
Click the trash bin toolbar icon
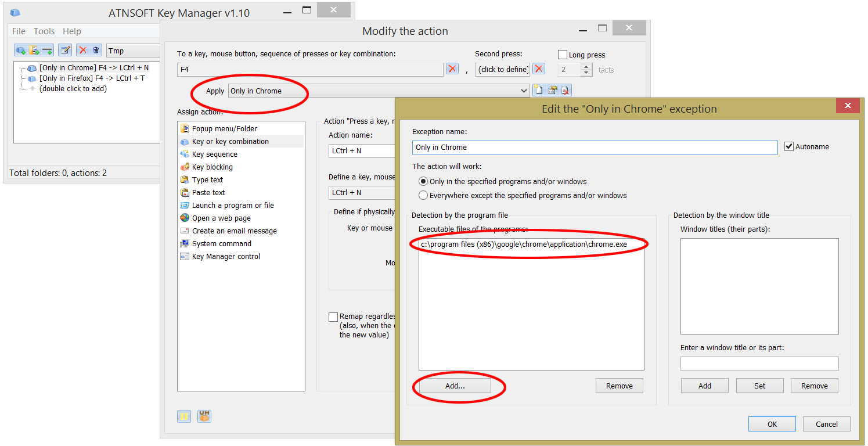[x=96, y=51]
